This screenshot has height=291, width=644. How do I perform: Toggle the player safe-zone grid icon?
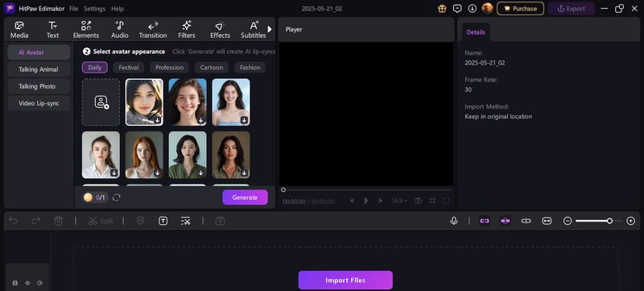(432, 201)
